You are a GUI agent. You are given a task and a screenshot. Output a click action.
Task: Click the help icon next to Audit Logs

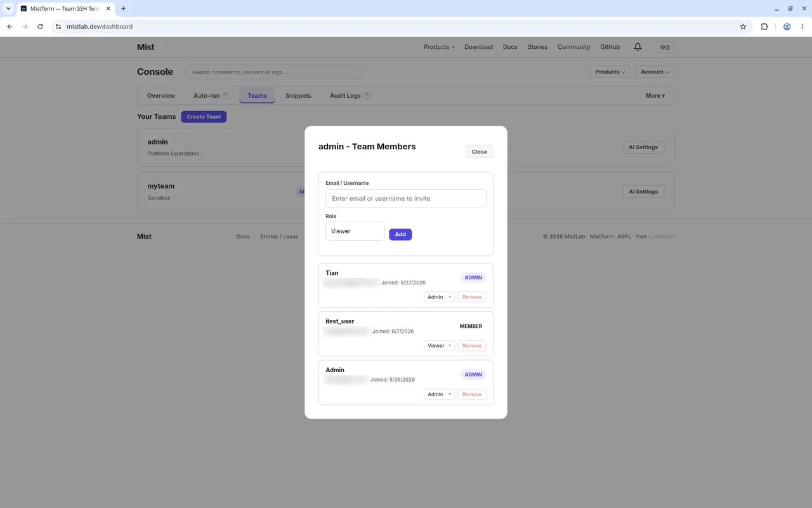(x=367, y=96)
